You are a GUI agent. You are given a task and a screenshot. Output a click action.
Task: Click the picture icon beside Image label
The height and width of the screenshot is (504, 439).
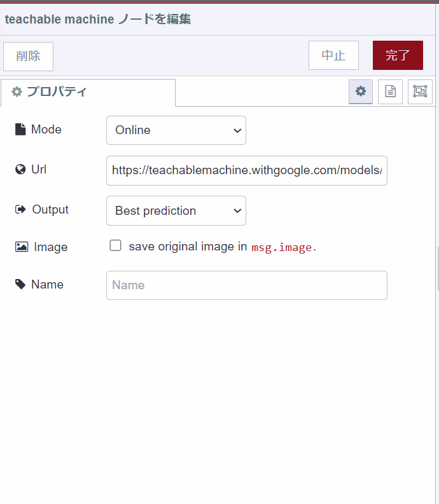pyautogui.click(x=22, y=247)
